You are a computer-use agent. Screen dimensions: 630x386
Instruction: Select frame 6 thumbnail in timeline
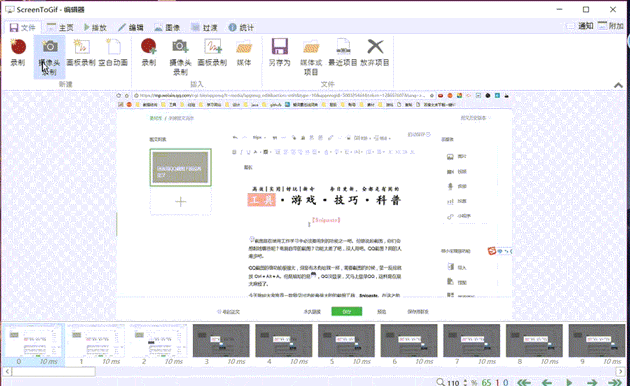coord(409,345)
